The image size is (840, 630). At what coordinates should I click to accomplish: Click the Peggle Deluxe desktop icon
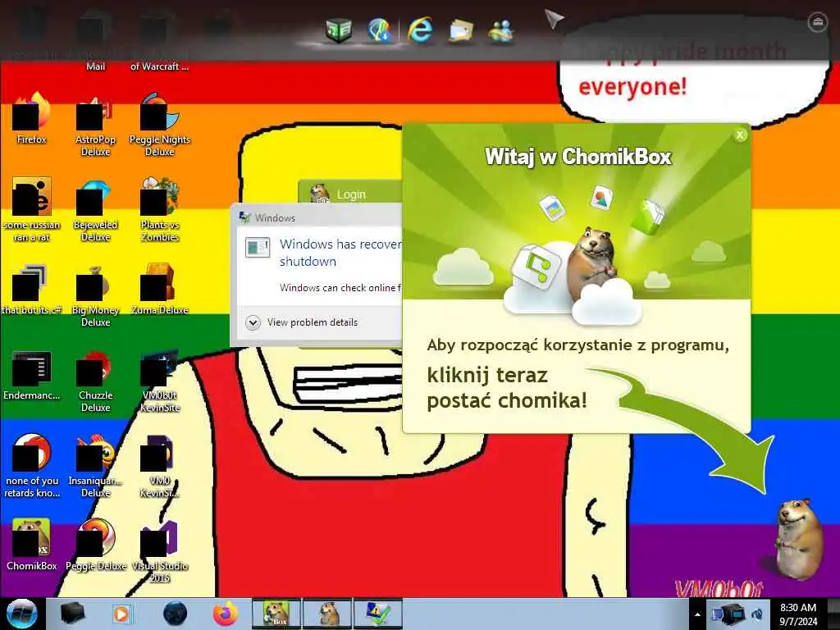click(95, 545)
